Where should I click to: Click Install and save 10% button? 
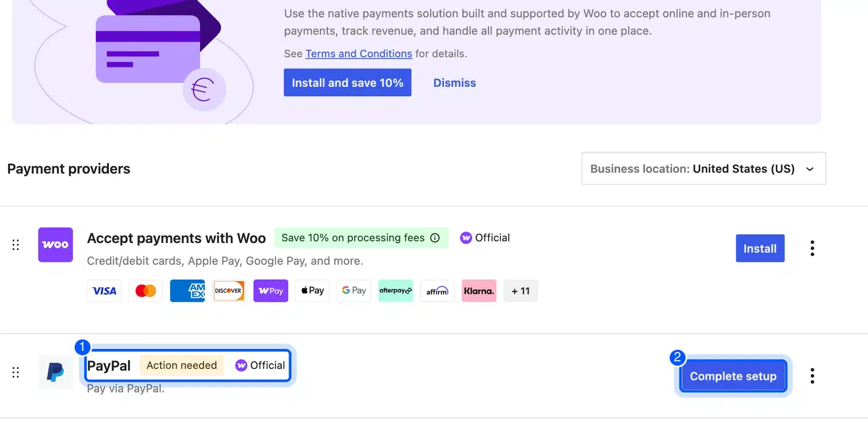click(347, 82)
